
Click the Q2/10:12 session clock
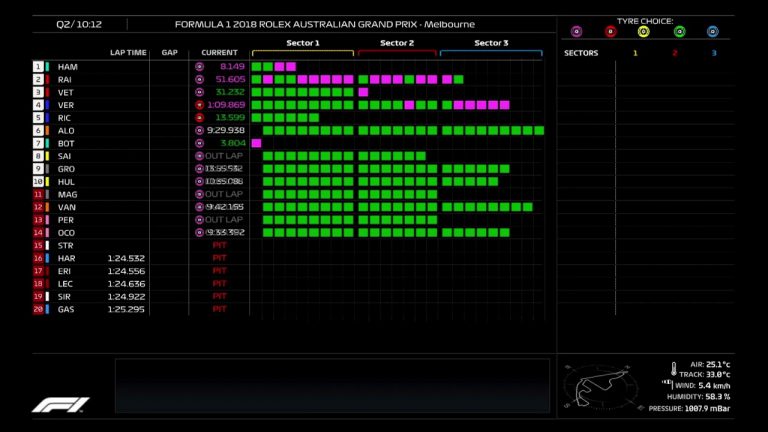point(79,24)
